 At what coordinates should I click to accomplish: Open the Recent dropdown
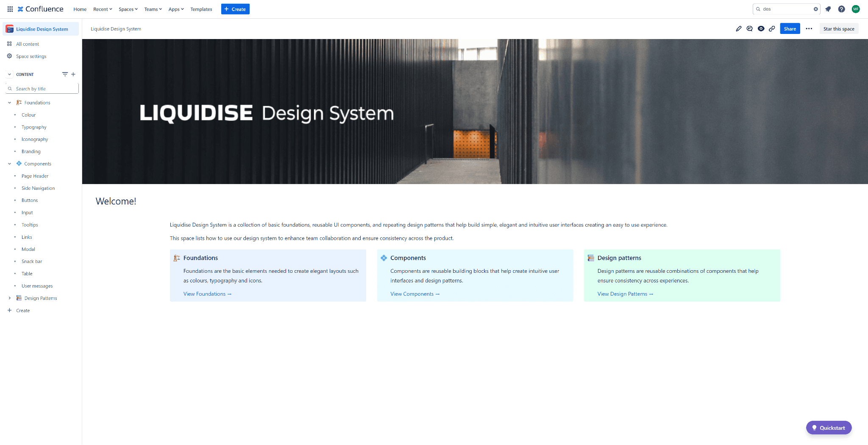tap(103, 9)
